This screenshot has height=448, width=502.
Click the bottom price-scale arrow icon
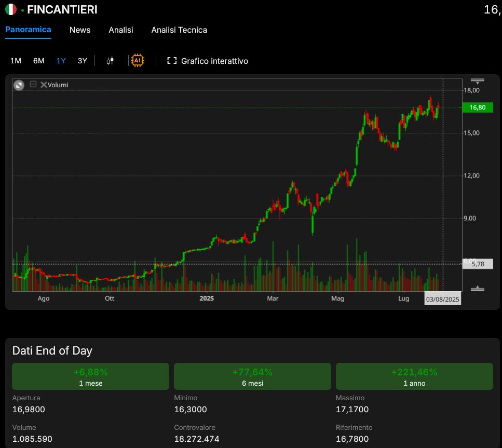pos(478,289)
